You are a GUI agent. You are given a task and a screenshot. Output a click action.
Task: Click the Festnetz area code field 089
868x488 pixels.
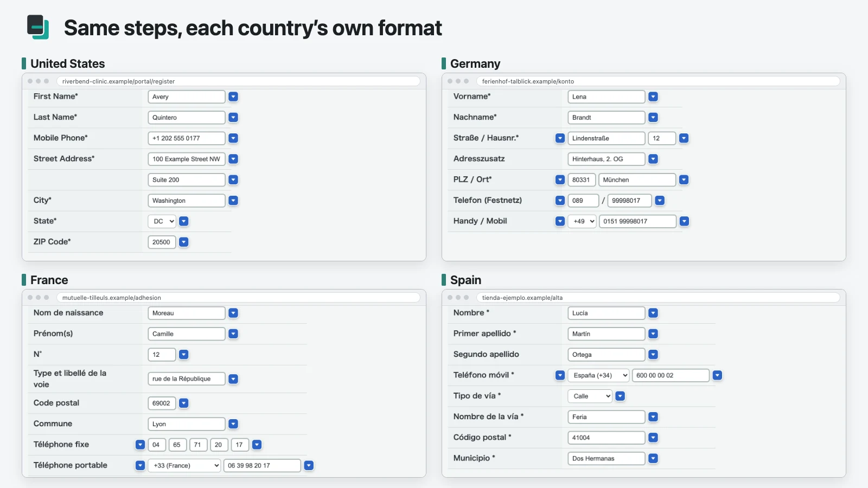click(x=583, y=201)
